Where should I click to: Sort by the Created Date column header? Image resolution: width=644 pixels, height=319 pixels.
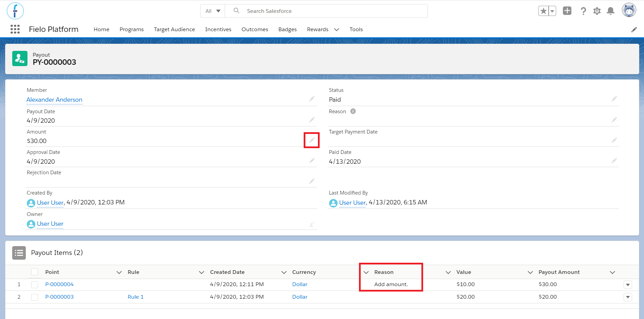[227, 272]
